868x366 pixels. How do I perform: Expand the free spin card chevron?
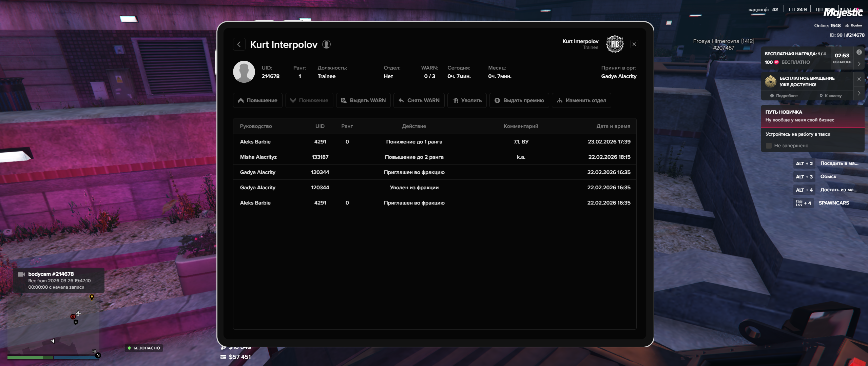(x=859, y=93)
